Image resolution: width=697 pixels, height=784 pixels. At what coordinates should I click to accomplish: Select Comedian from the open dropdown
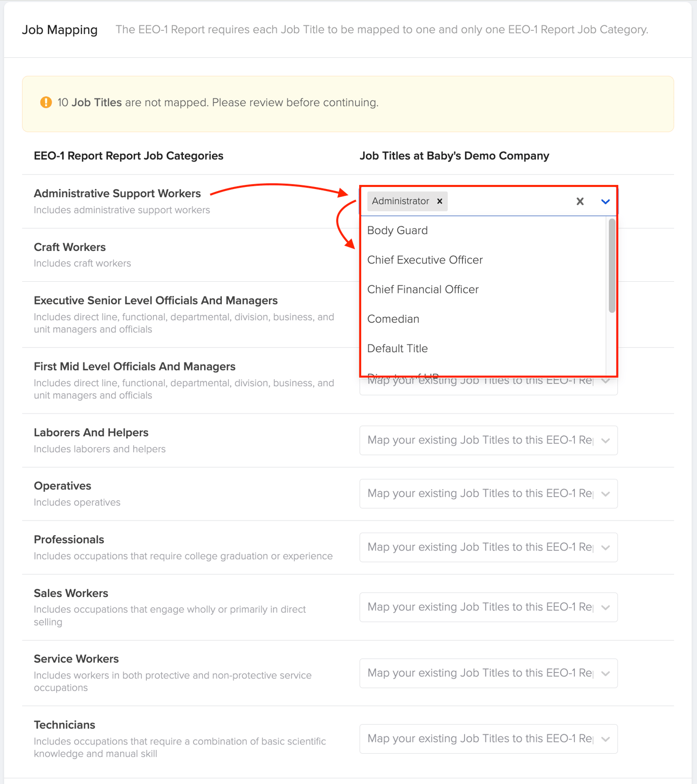393,319
